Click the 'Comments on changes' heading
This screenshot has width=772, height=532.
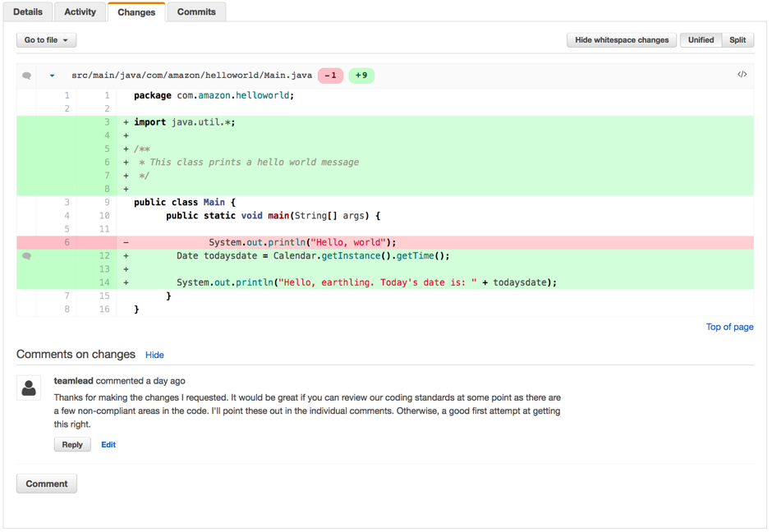76,355
